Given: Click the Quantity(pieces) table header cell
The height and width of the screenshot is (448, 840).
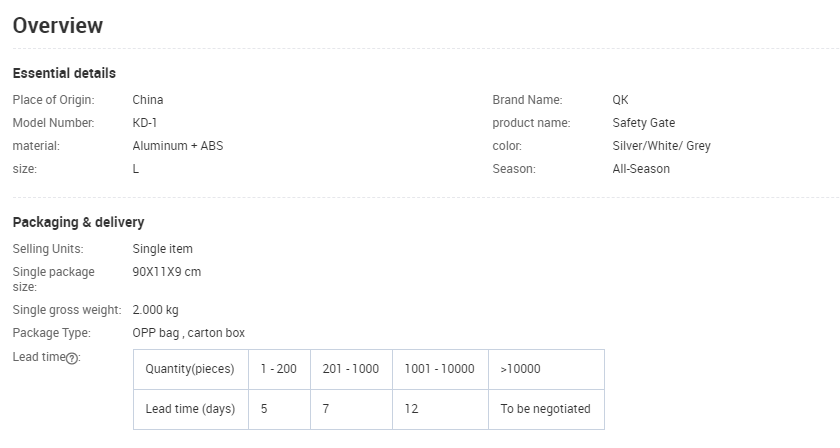Looking at the screenshot, I should [190, 369].
